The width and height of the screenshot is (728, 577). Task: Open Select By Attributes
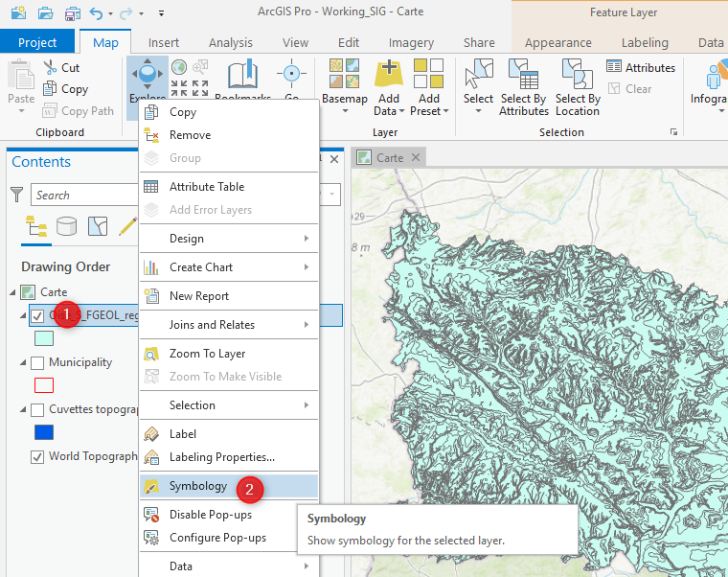coord(524,87)
